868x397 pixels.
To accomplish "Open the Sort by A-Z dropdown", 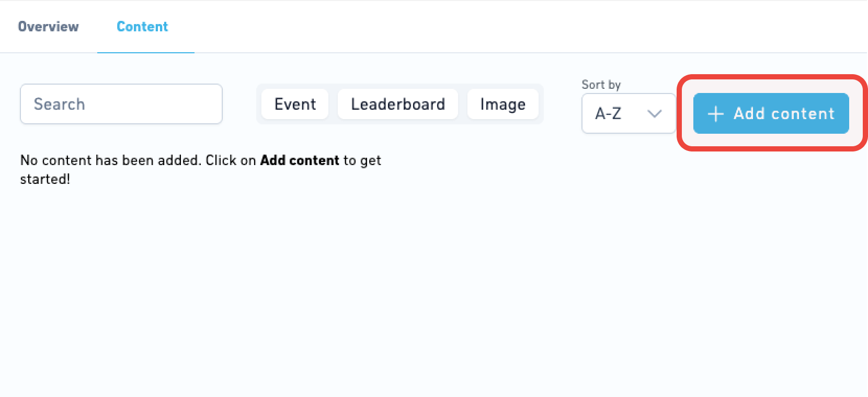I will click(x=629, y=113).
